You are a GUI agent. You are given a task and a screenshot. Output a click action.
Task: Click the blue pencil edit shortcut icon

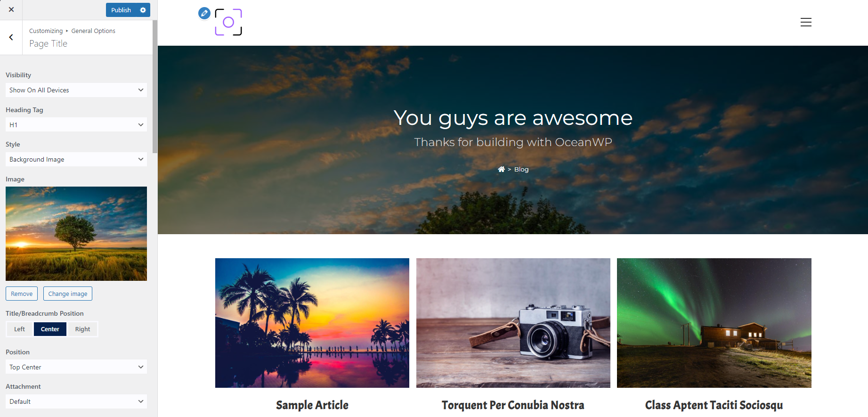coord(204,13)
